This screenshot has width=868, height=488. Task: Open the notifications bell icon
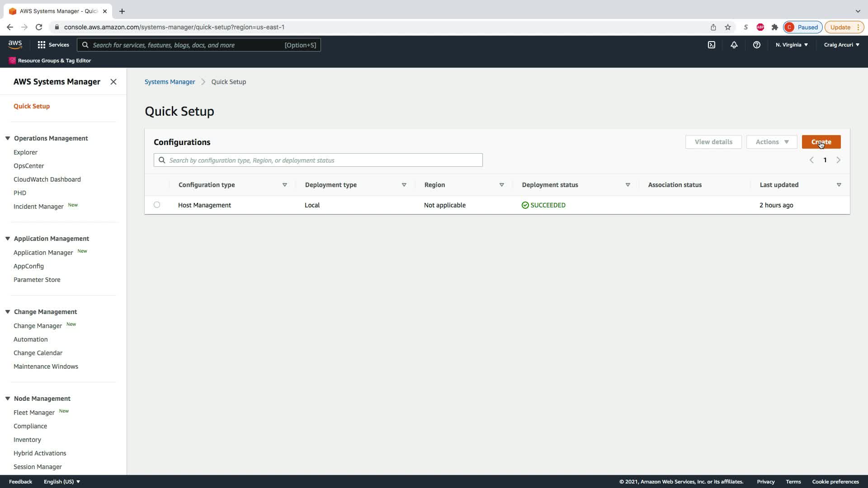[x=734, y=45]
